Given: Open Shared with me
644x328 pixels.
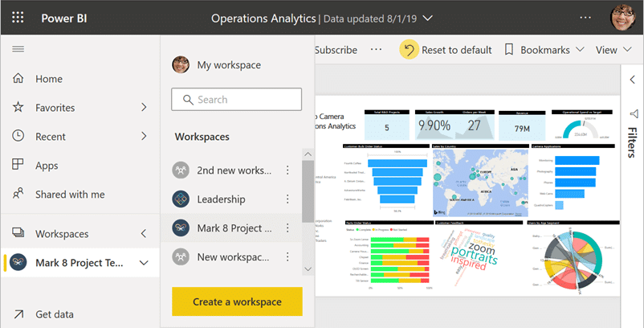Looking at the screenshot, I should [x=69, y=195].
